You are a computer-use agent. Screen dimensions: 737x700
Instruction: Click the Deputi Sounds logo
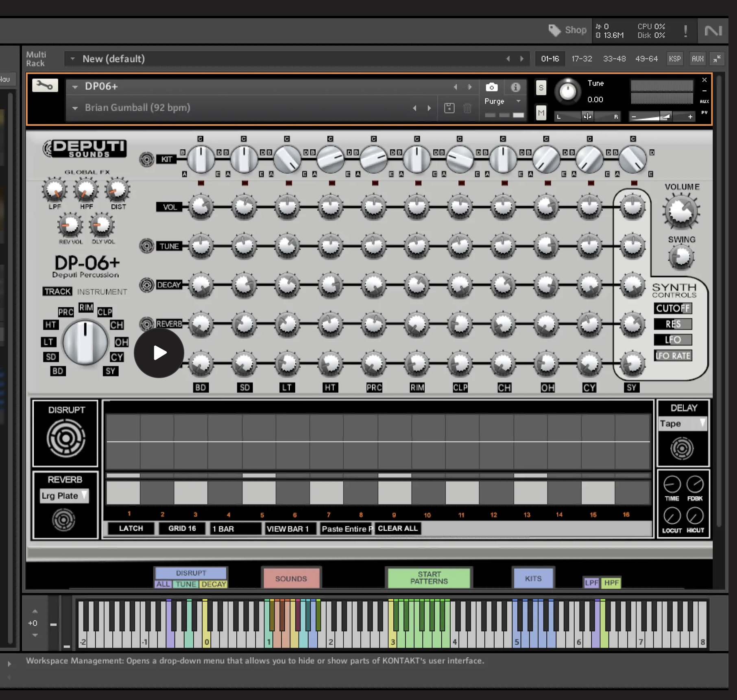tap(85, 149)
